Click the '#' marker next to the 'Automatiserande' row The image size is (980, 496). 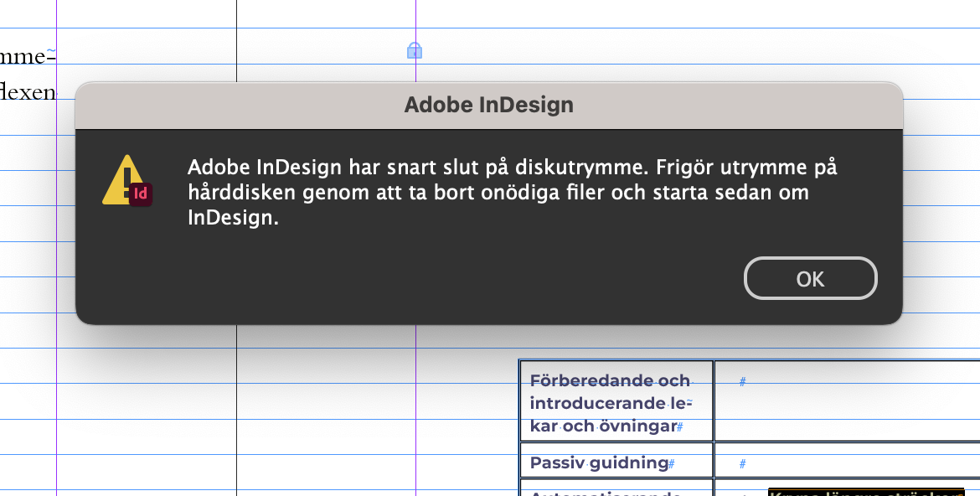tap(743, 492)
